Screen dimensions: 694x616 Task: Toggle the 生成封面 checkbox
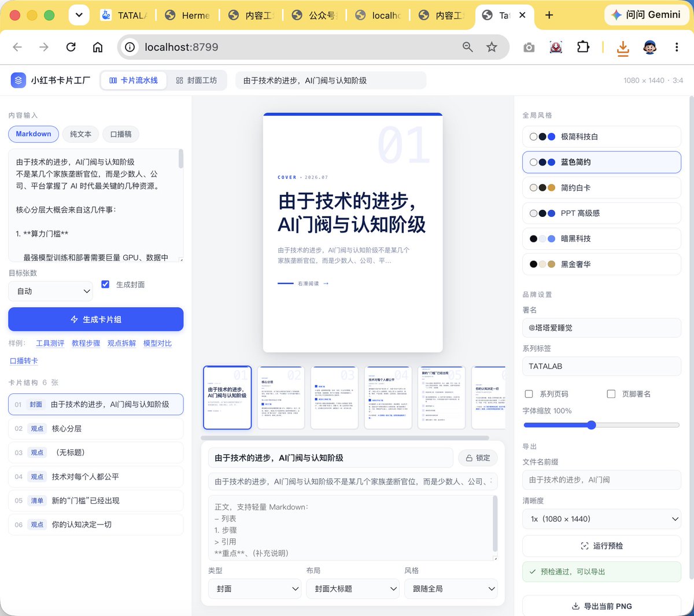105,284
